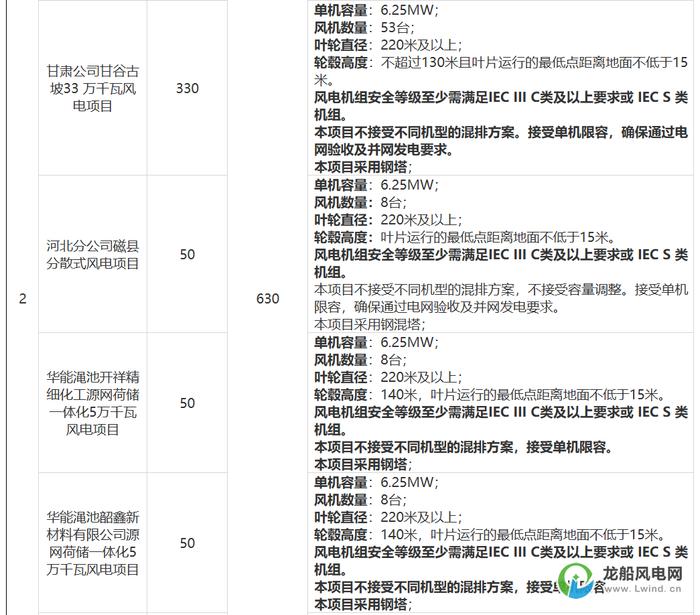Click 叶轮直径 220米及以上 in 甘肃 row
Viewport: 700px width, 615px height.
[388, 45]
